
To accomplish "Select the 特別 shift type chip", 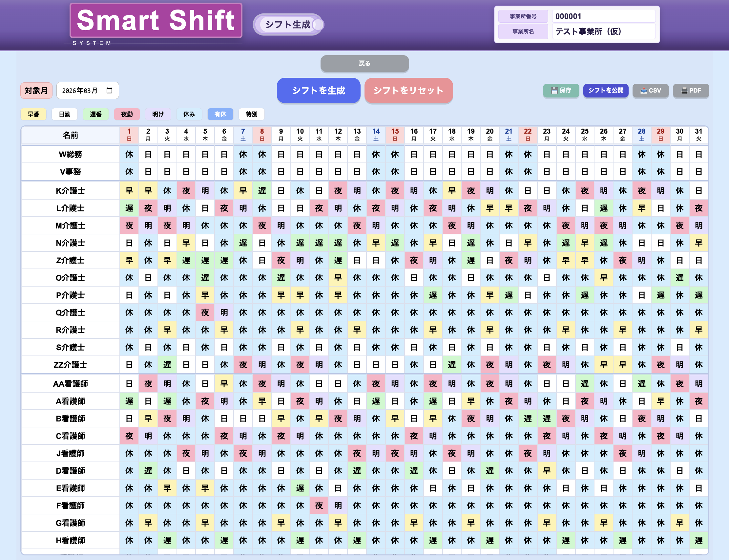I will pos(251,114).
